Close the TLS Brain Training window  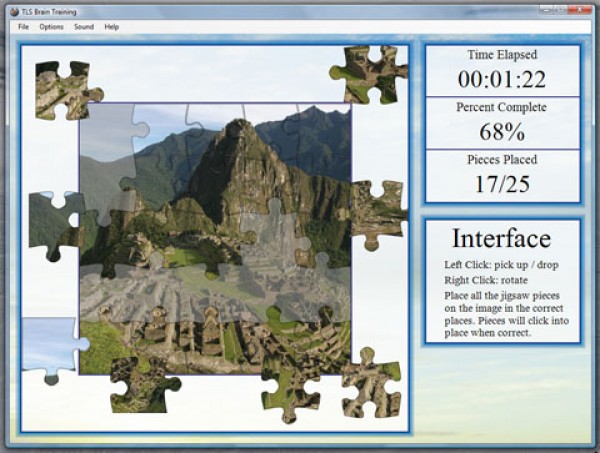580,9
